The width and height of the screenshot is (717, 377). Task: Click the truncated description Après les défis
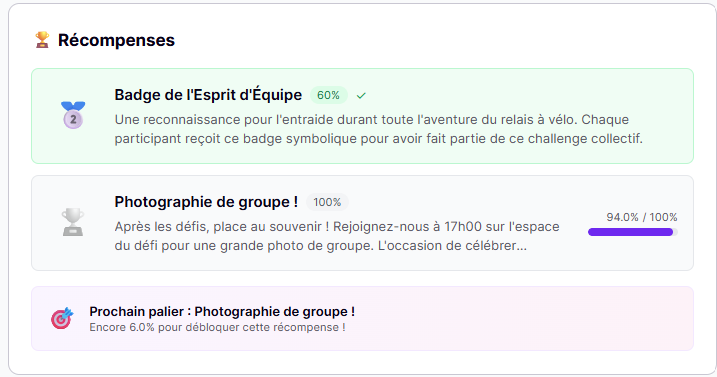tap(337, 236)
